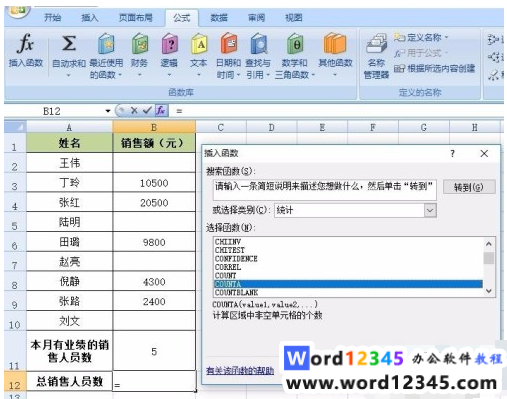Image resolution: width=507 pixels, height=399 pixels.
Task: Click cell containing 20500
Action: pyautogui.click(x=154, y=203)
